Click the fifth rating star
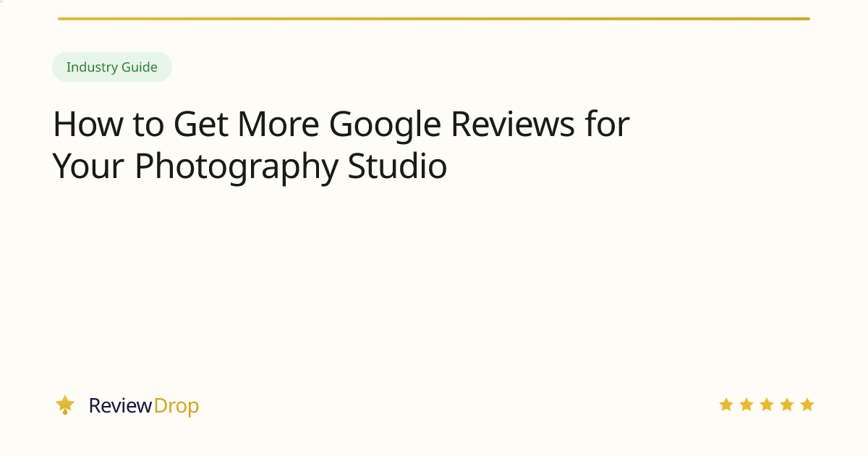 (807, 405)
